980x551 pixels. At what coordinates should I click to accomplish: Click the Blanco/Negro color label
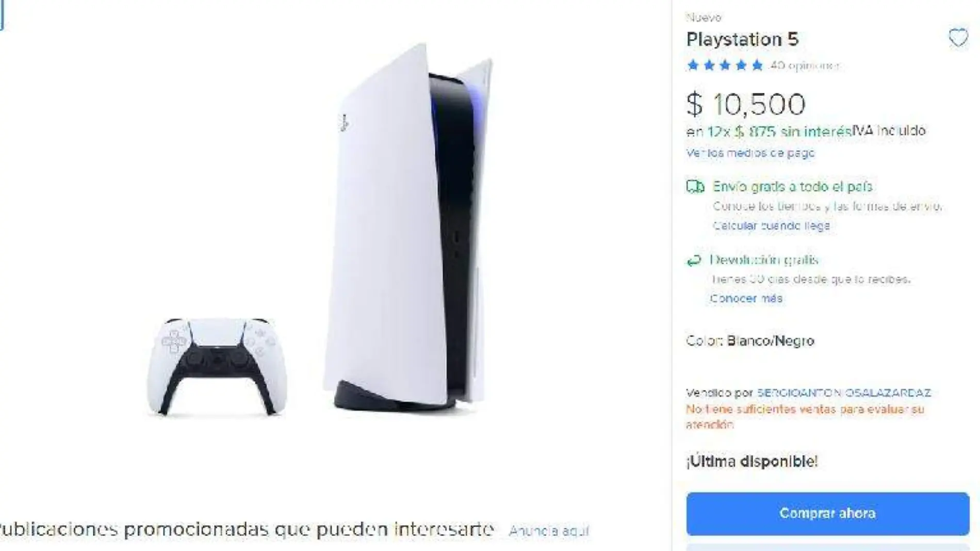tap(770, 341)
